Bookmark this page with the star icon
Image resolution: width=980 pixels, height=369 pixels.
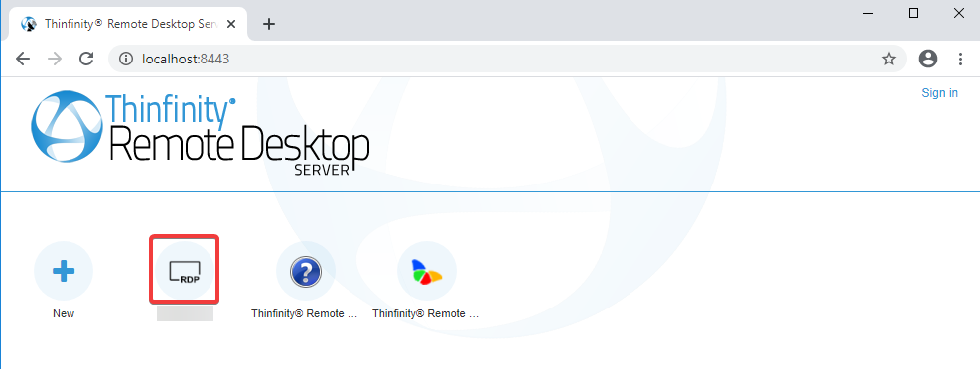[x=888, y=59]
